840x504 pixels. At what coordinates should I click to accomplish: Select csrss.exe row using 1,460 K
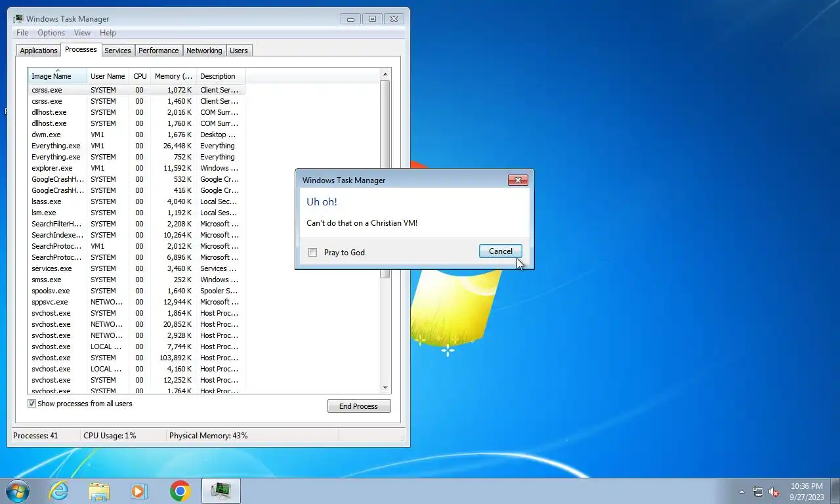coord(136,101)
